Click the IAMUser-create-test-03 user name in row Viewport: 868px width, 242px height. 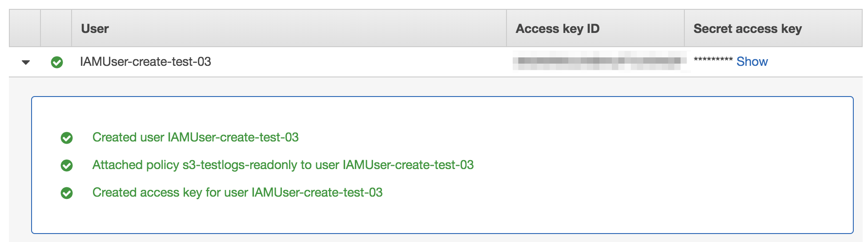coord(145,62)
